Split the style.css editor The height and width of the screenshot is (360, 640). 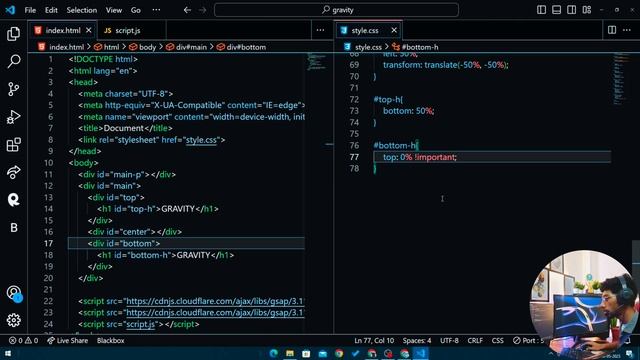[x=612, y=30]
